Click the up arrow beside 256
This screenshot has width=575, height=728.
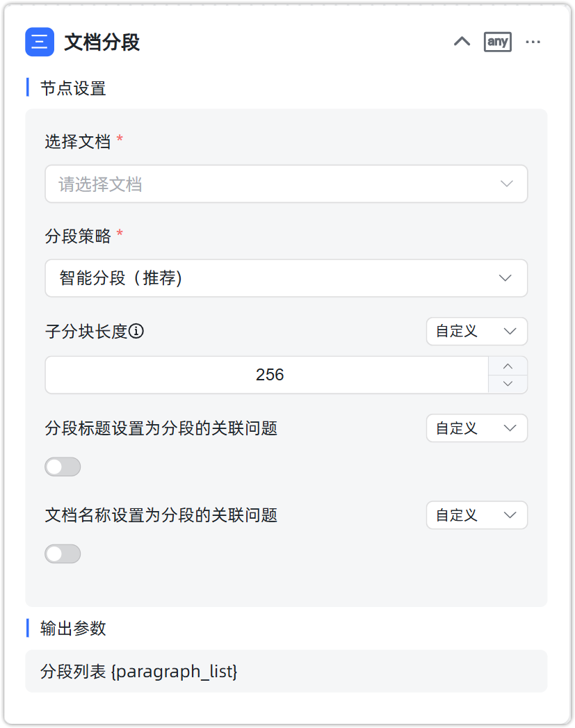point(508,366)
